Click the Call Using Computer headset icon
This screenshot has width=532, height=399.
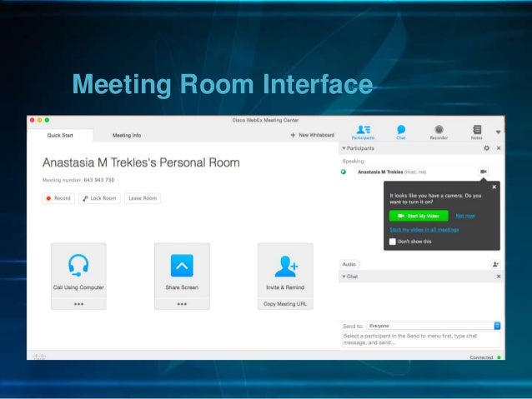(x=78, y=265)
